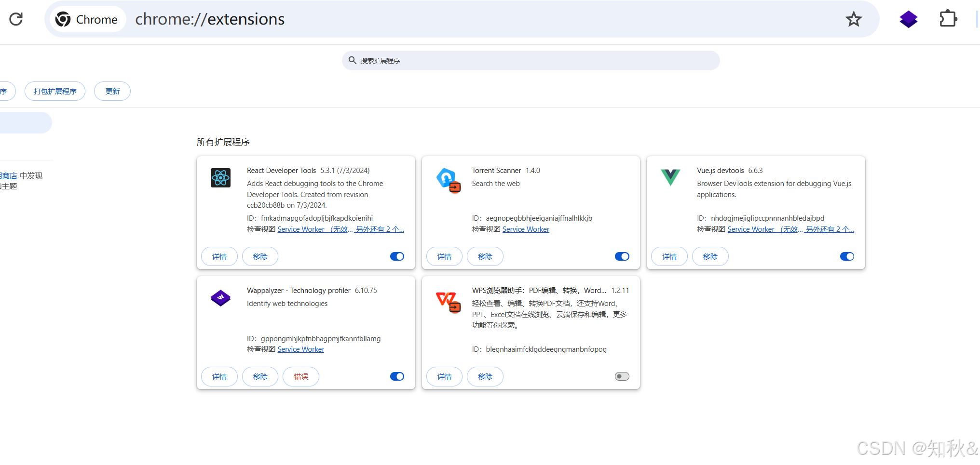Bookmark this page with the star icon
Viewport: 980px width, 465px height.
point(854,19)
